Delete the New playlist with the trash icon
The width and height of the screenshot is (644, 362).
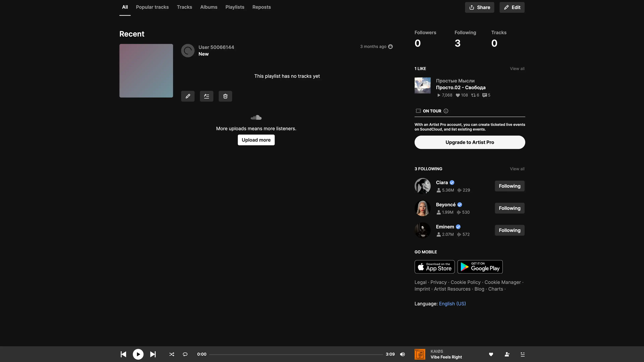(225, 96)
